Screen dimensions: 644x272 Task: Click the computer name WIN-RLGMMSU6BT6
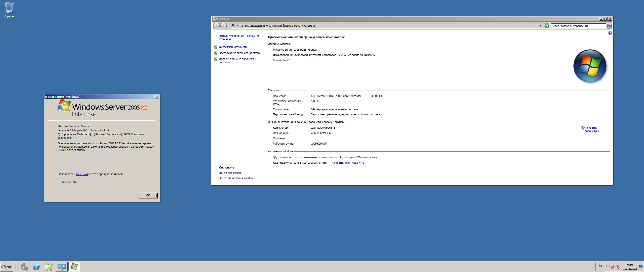click(x=323, y=128)
